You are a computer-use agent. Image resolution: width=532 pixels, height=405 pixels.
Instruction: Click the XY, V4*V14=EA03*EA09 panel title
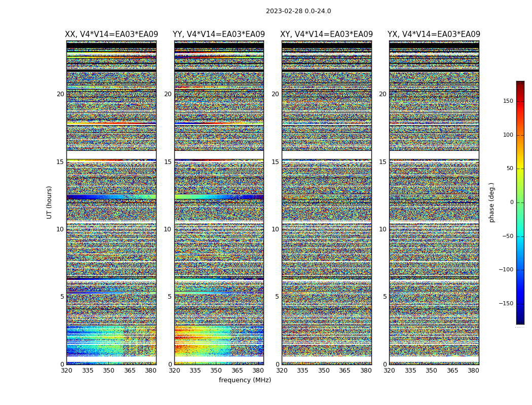point(326,34)
